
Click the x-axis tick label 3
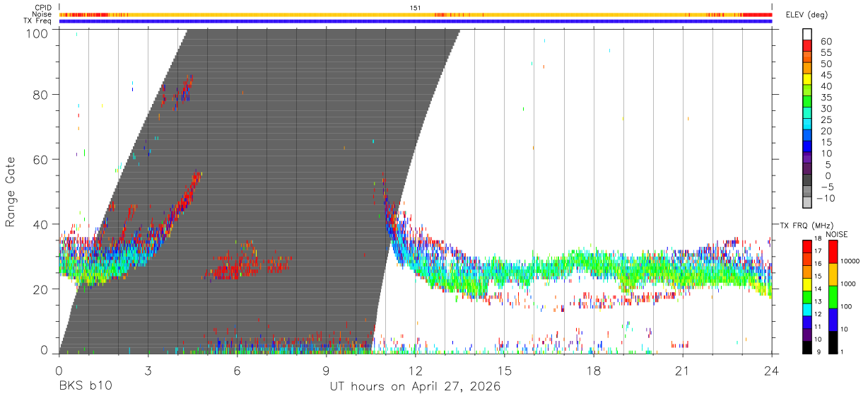click(x=148, y=371)
